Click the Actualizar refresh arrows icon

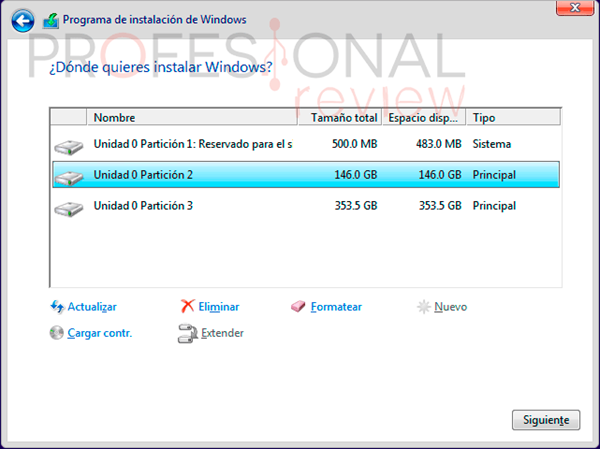(x=57, y=307)
